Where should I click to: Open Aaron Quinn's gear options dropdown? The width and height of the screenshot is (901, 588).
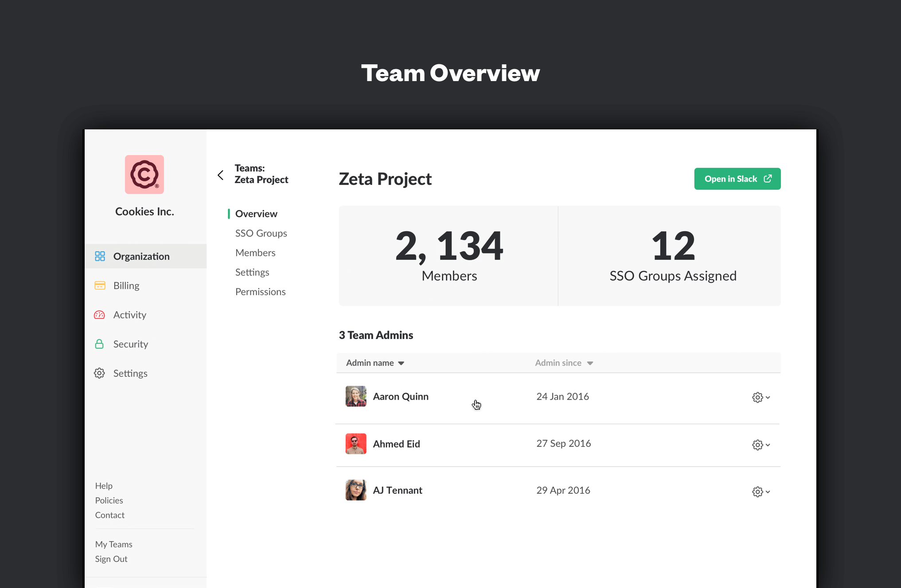pyautogui.click(x=761, y=397)
